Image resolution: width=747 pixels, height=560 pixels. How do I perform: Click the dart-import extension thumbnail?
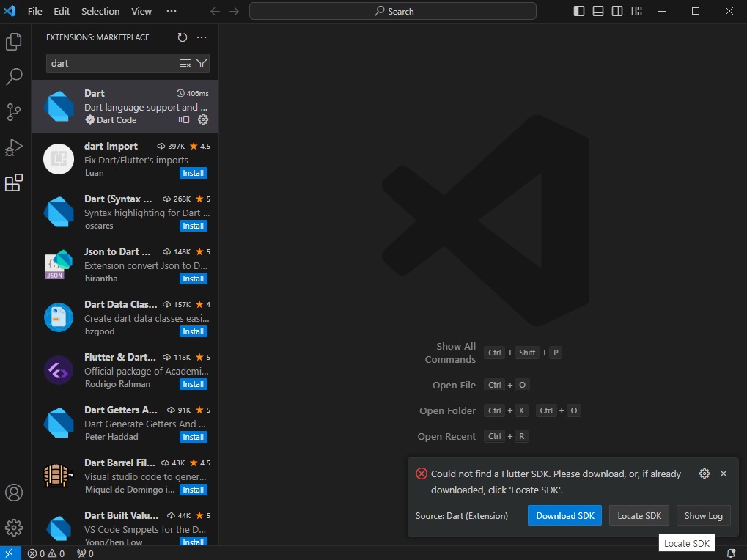tap(59, 159)
